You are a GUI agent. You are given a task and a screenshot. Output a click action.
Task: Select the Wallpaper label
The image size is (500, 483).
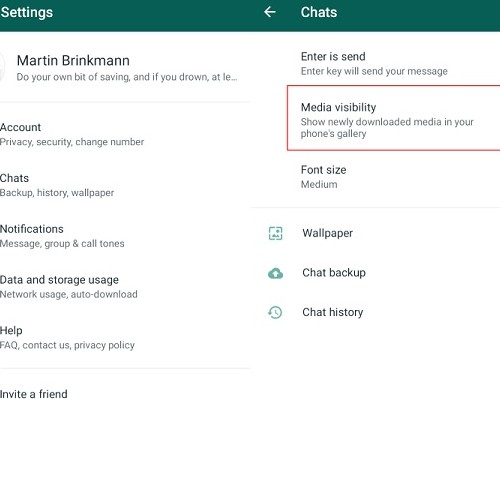tap(327, 233)
